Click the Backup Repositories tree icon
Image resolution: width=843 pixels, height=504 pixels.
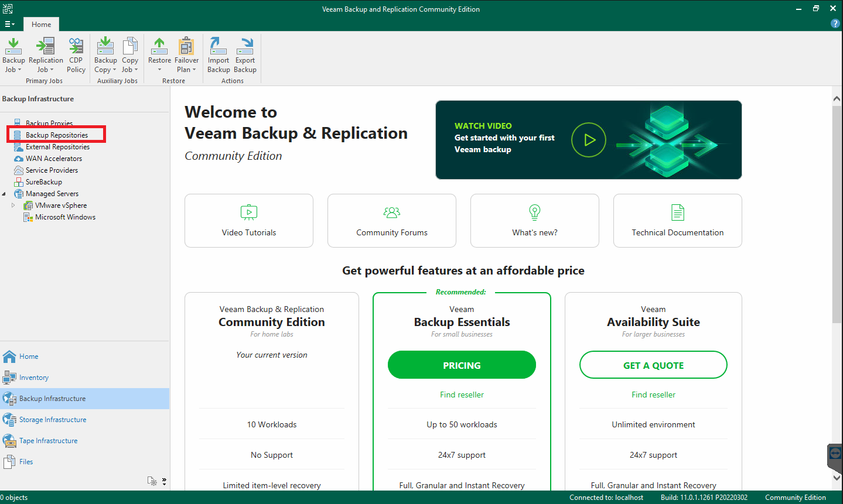tap(18, 135)
